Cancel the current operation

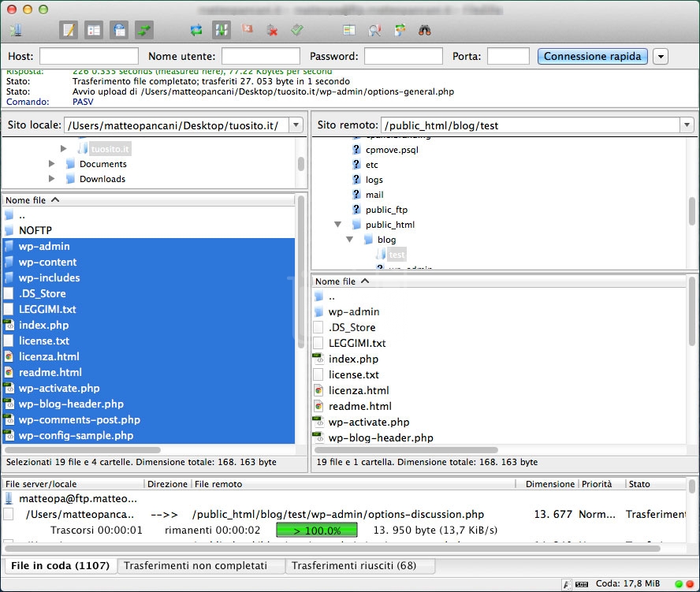click(247, 29)
